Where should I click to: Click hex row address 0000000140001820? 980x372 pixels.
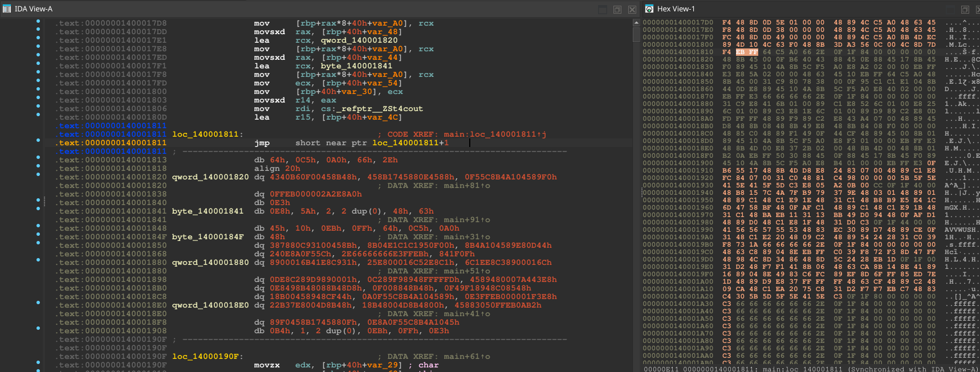point(677,59)
